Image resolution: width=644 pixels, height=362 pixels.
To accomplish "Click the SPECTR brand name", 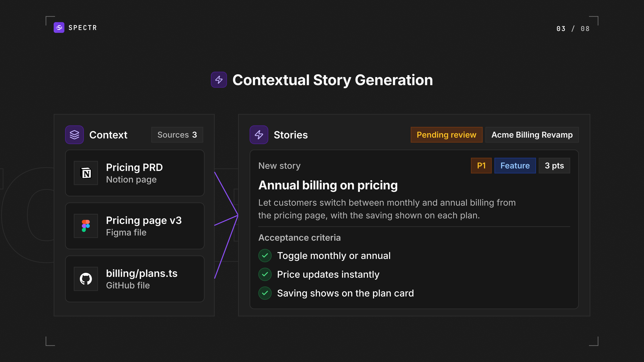I will pyautogui.click(x=83, y=28).
